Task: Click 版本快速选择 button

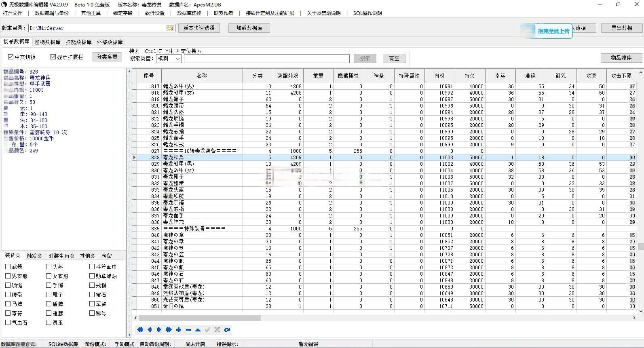Action: (x=199, y=28)
